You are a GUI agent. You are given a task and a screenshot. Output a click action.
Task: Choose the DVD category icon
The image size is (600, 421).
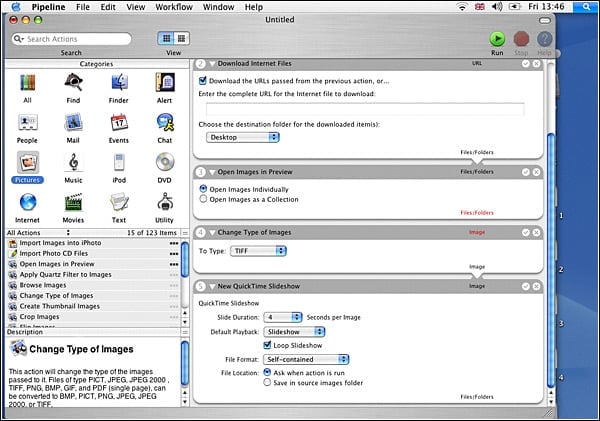[x=165, y=163]
